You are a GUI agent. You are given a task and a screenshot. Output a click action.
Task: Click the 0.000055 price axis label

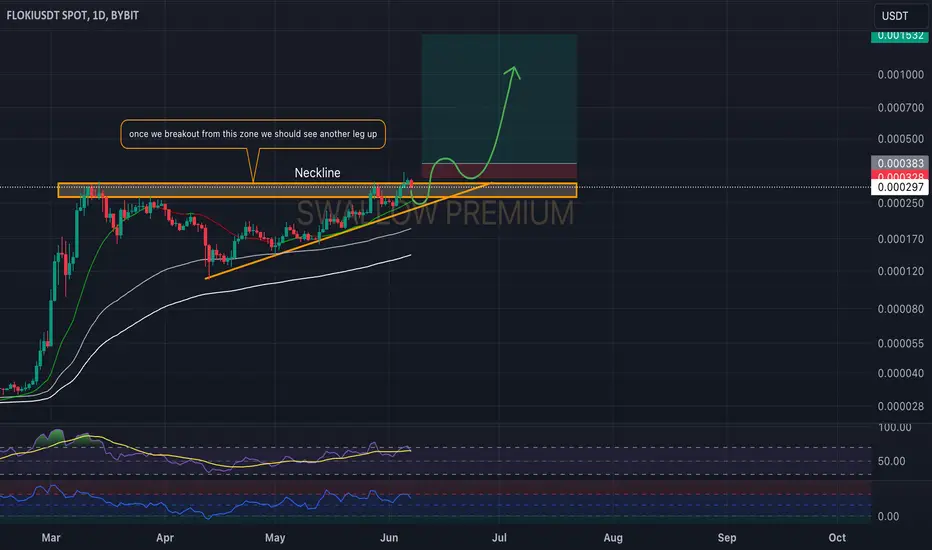(x=900, y=344)
